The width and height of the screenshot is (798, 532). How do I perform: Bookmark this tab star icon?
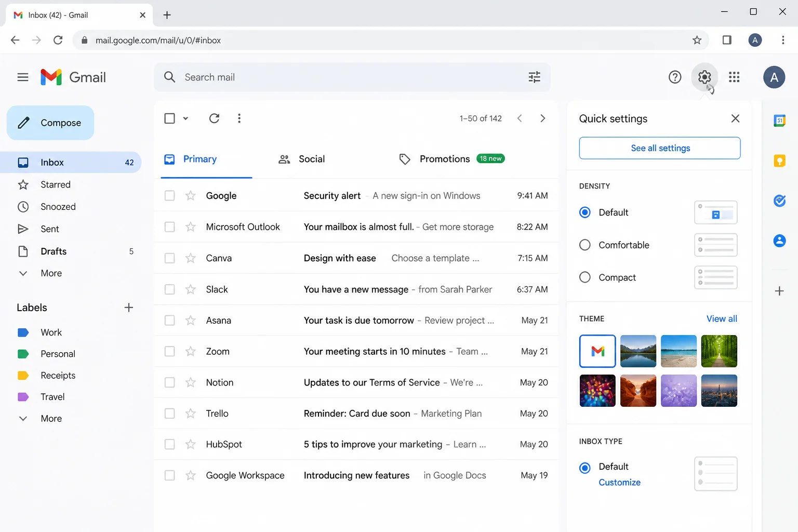[x=697, y=40]
